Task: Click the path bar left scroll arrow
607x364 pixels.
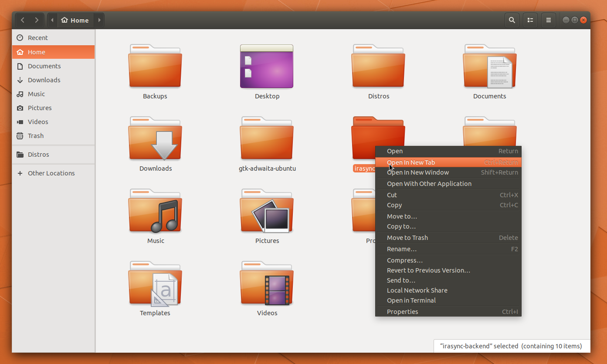Action: pos(52,20)
